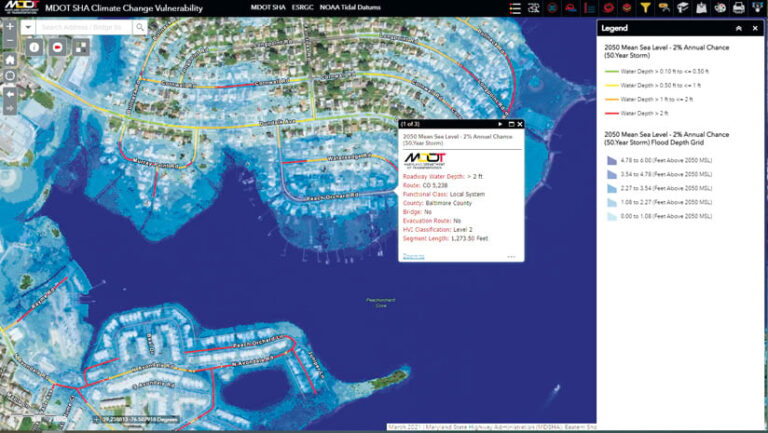The image size is (768, 433).
Task: Click the white bag with arrow header icon
Action: pos(701,8)
